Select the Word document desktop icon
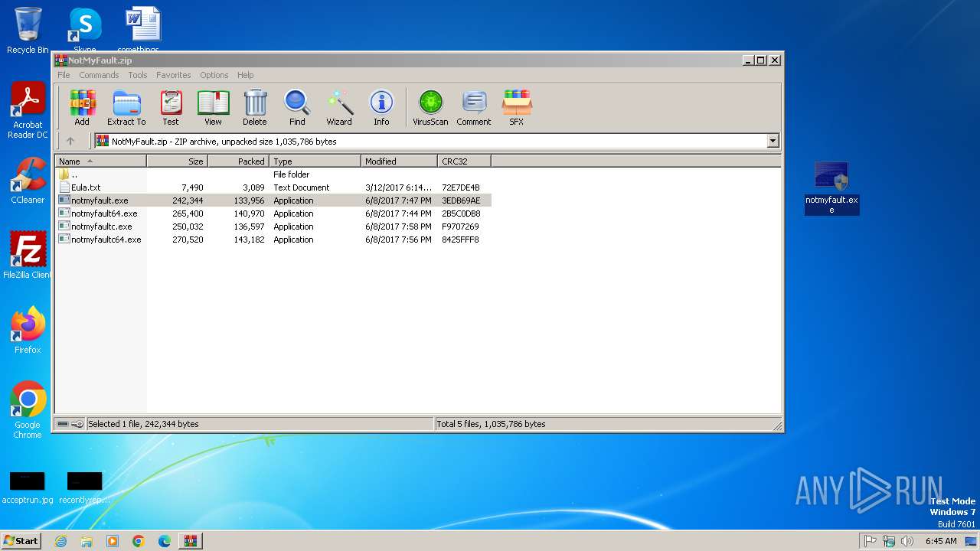980x551 pixels. pyautogui.click(x=142, y=31)
